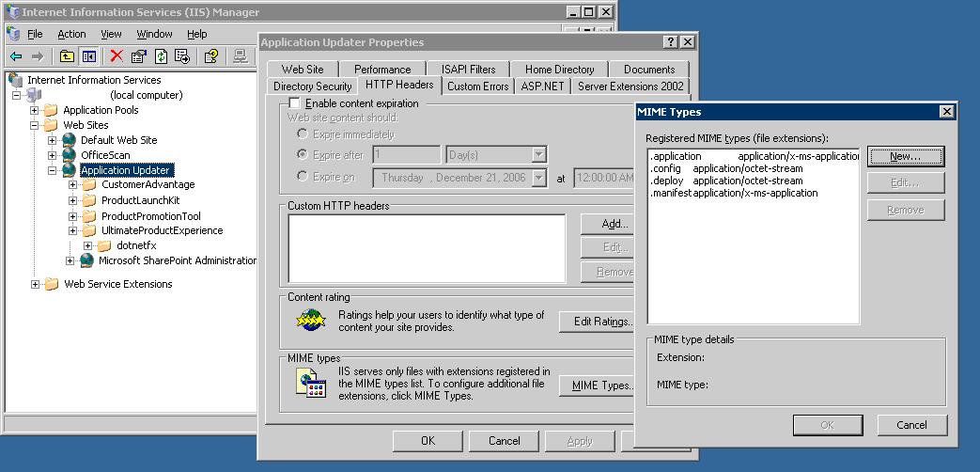Click the Forward arrow in IIS Manager toolbar

tap(38, 57)
